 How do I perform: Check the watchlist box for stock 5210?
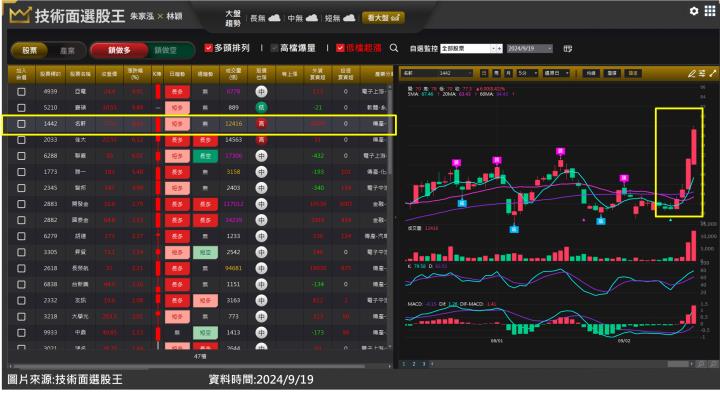(x=21, y=107)
